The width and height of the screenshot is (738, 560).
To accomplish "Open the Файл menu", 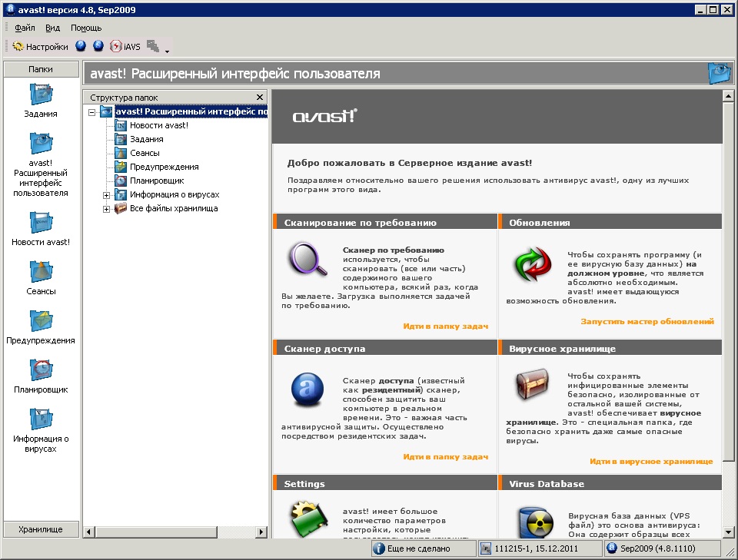I will [x=25, y=28].
